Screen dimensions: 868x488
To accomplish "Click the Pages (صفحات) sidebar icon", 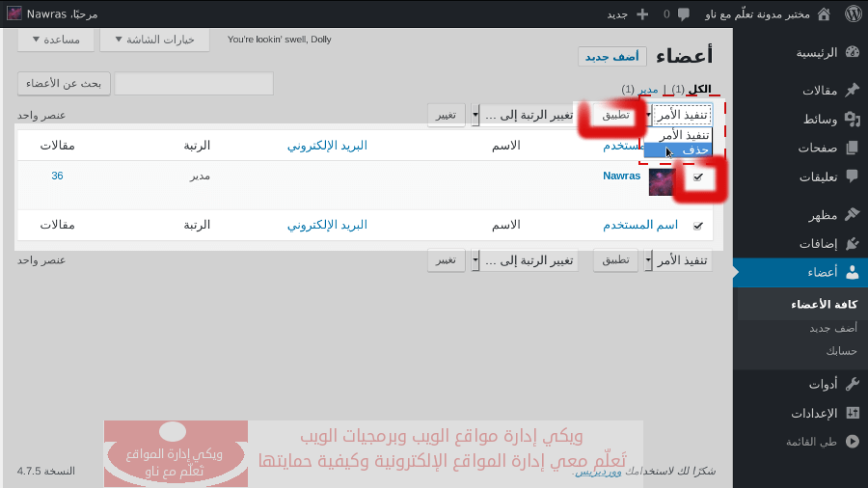I will click(x=852, y=149).
